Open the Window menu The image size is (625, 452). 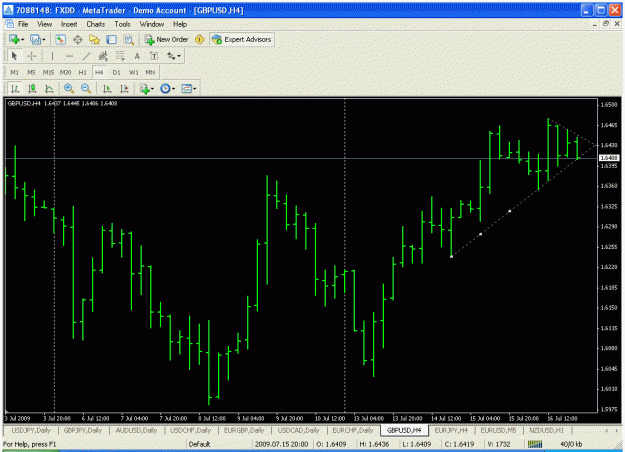tap(152, 24)
